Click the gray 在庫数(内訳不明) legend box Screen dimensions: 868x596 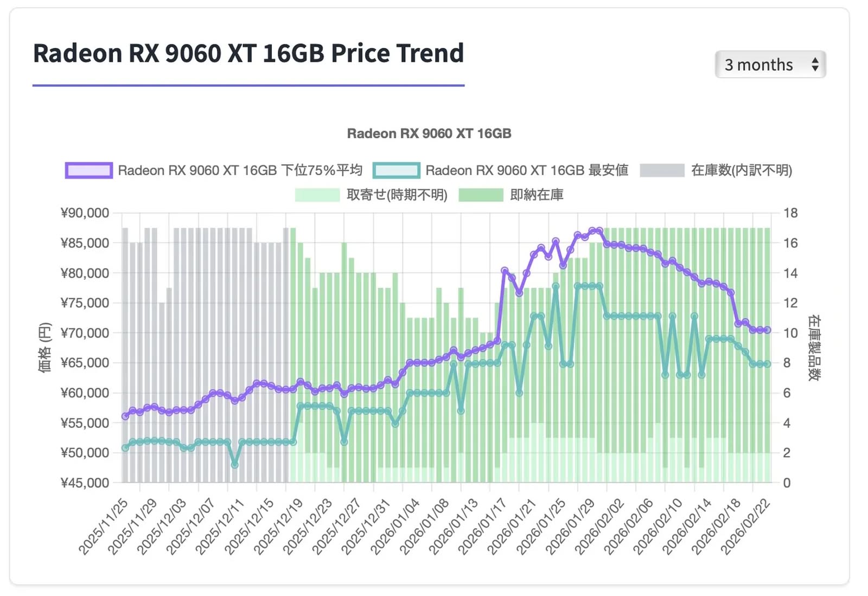(x=663, y=170)
